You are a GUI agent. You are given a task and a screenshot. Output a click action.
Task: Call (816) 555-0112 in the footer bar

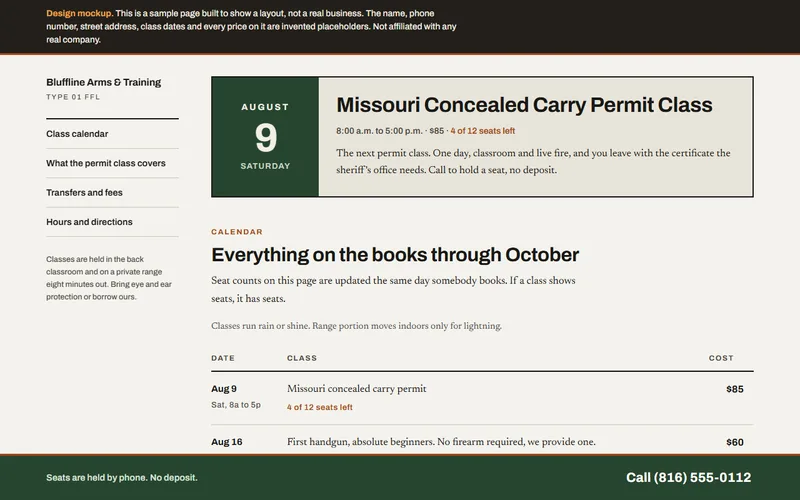coord(688,478)
